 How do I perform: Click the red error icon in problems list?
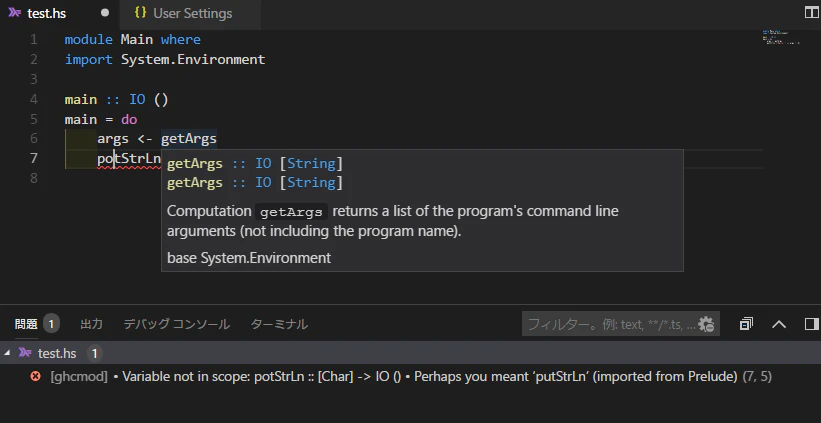(x=36, y=376)
